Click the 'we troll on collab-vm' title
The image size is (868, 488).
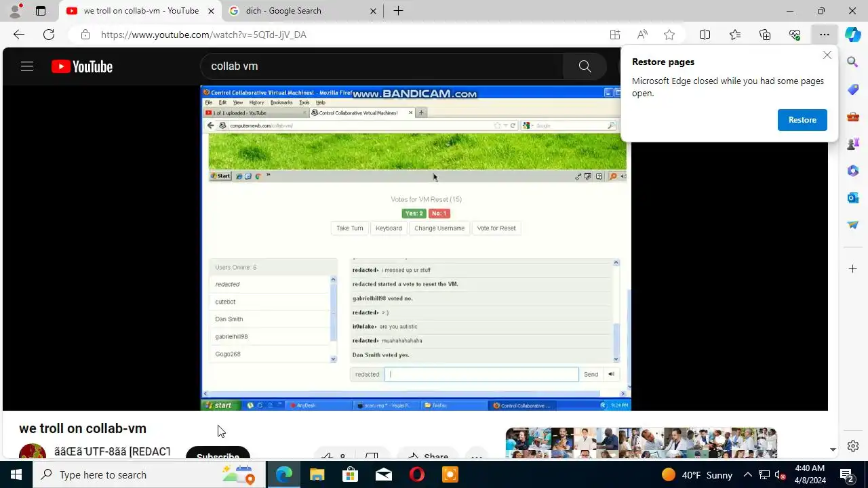(x=83, y=428)
